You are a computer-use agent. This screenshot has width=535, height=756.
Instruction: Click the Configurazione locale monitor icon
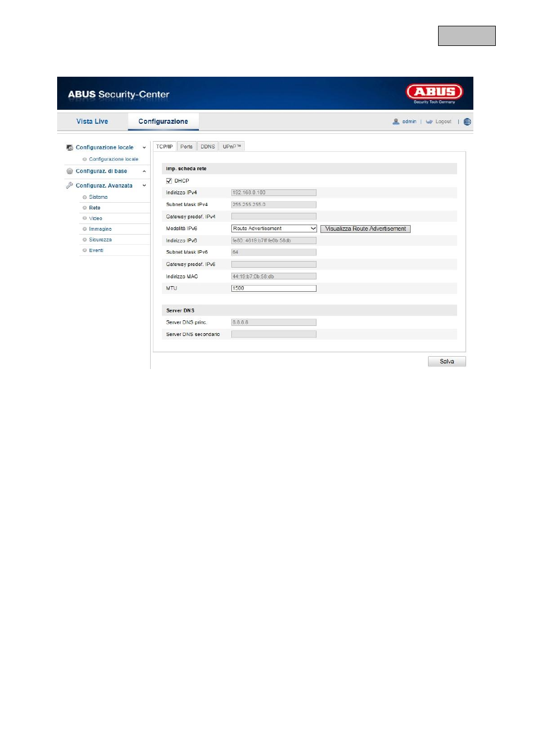coord(69,147)
